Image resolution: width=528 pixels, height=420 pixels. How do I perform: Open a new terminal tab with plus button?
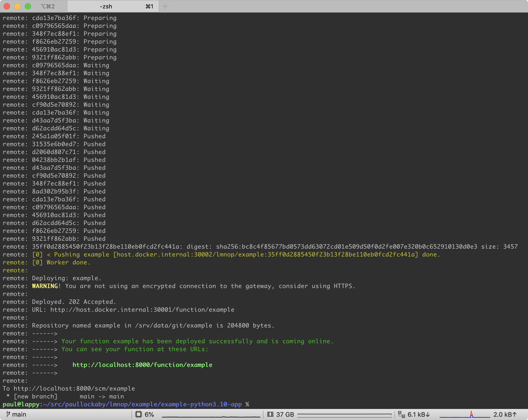[165, 6]
